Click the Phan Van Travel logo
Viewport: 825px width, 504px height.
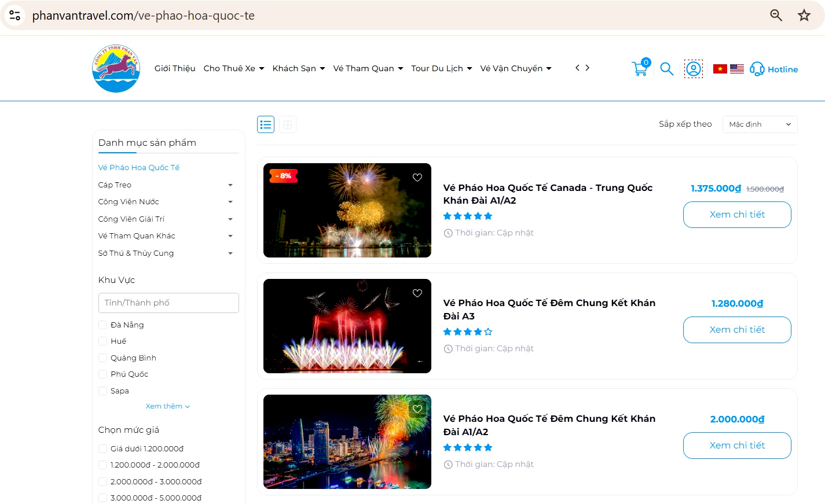pyautogui.click(x=116, y=68)
